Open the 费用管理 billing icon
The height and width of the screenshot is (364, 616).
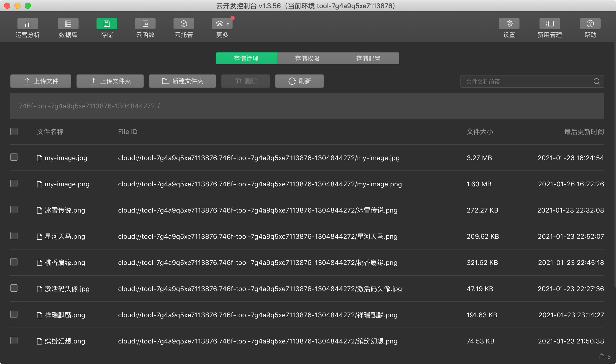click(550, 24)
